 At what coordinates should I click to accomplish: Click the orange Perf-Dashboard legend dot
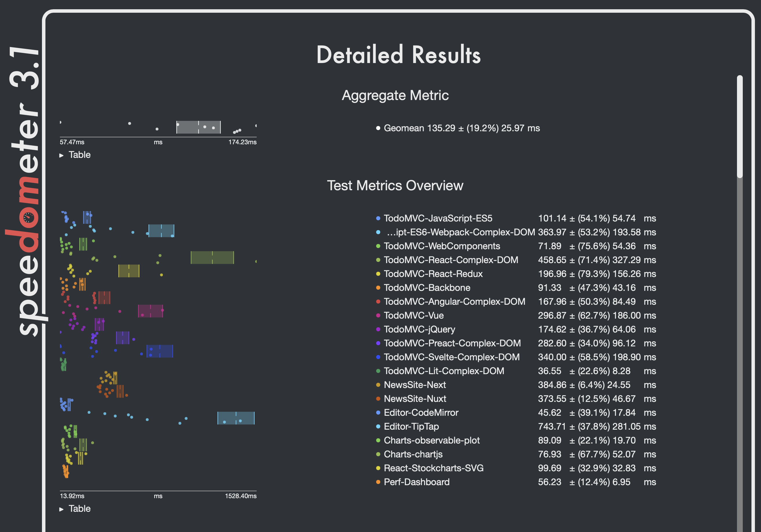pos(378,482)
